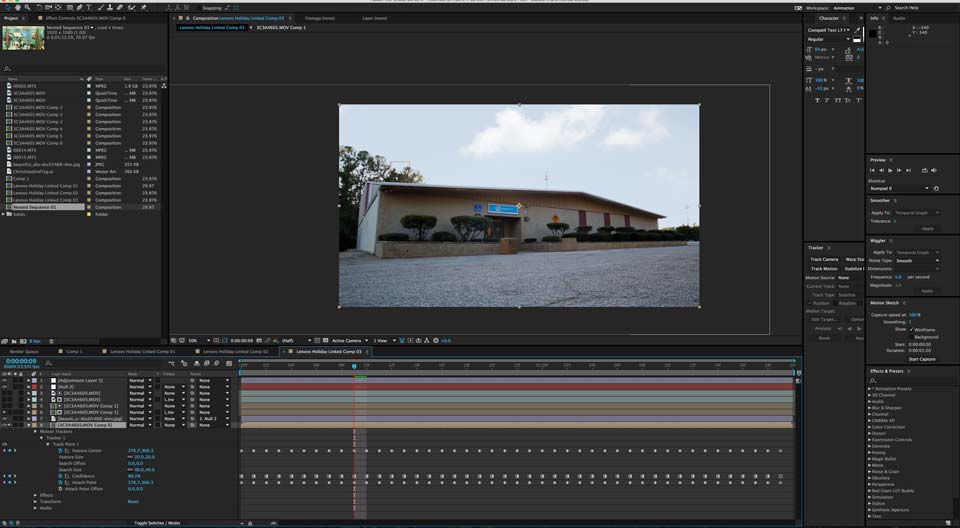Switch to the Comp 1 timeline tab
Screen dimensions: 960x528
pos(74,352)
